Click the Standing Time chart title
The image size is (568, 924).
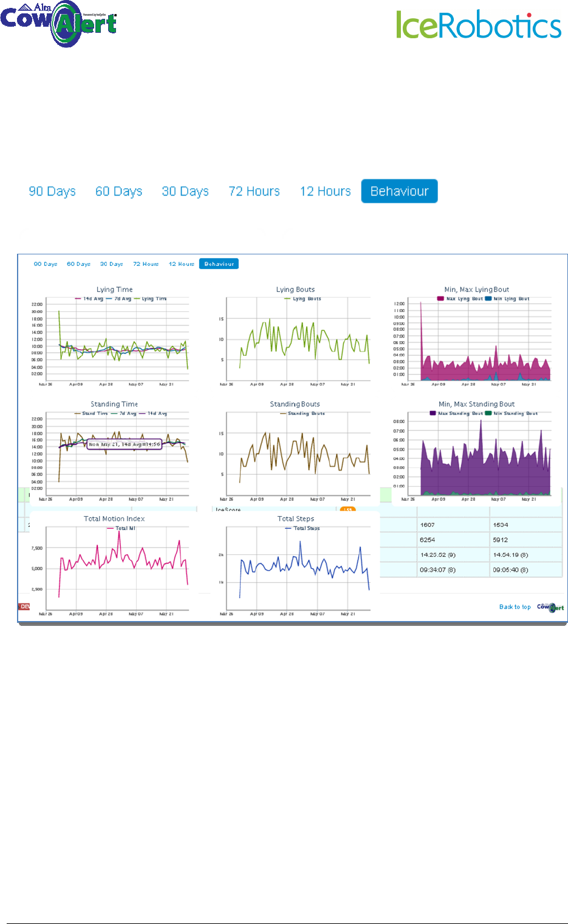114,404
